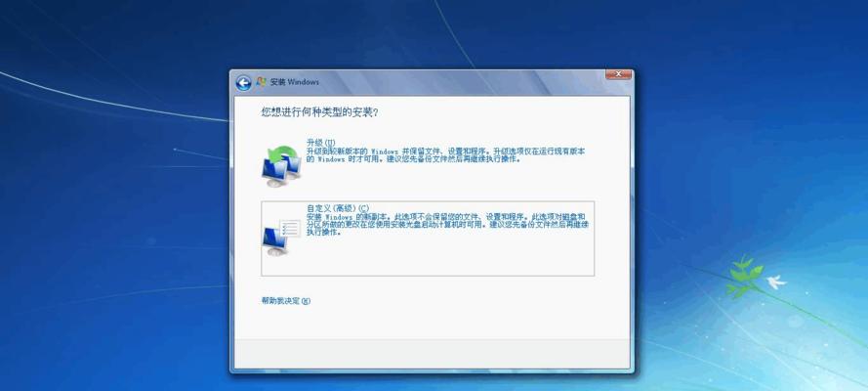Click the upgrade icon with green arrow
Viewport: 868px width, 391px height.
282,165
